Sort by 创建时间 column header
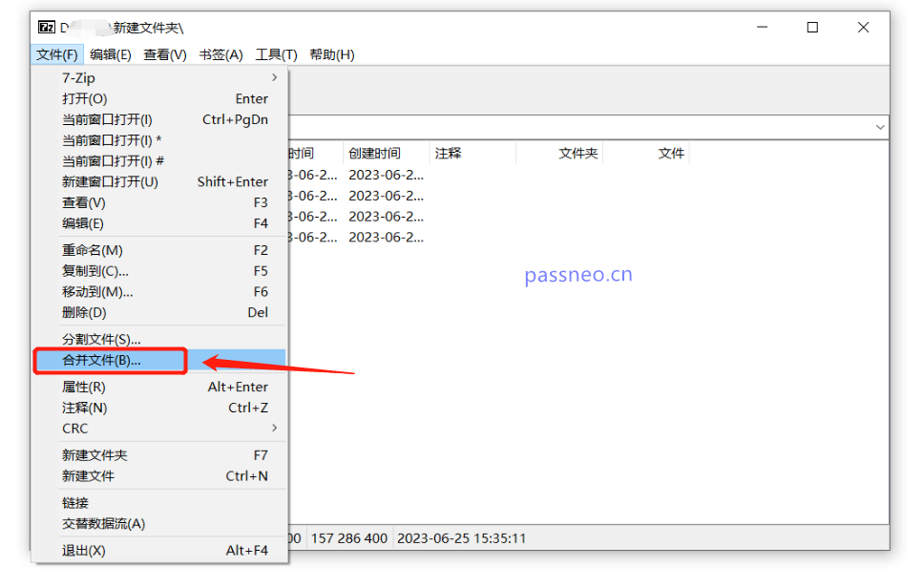 [x=387, y=154]
